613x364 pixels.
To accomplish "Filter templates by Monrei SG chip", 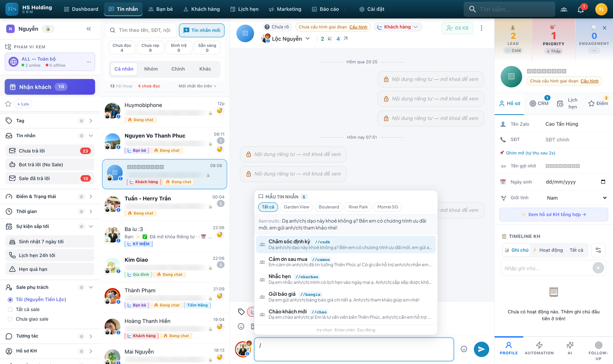I will tap(388, 207).
